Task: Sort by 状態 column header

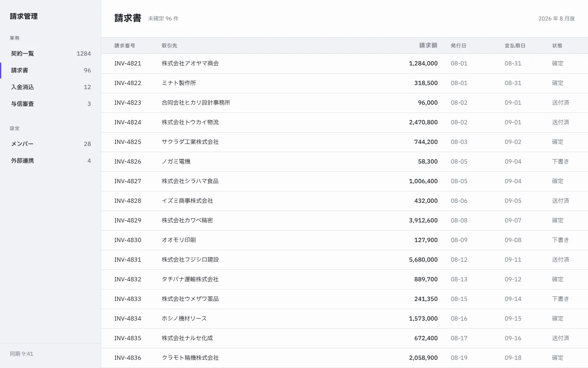Action: [557, 46]
